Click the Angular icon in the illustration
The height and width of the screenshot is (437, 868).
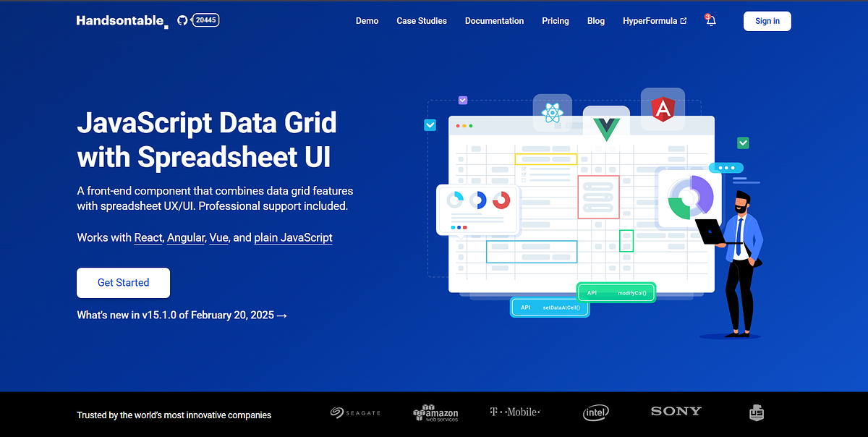[663, 109]
